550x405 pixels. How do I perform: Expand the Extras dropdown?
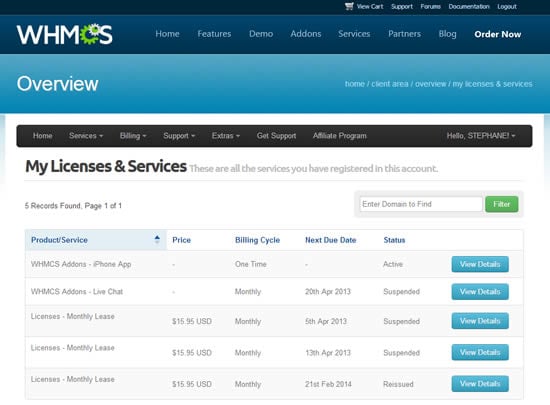[226, 136]
